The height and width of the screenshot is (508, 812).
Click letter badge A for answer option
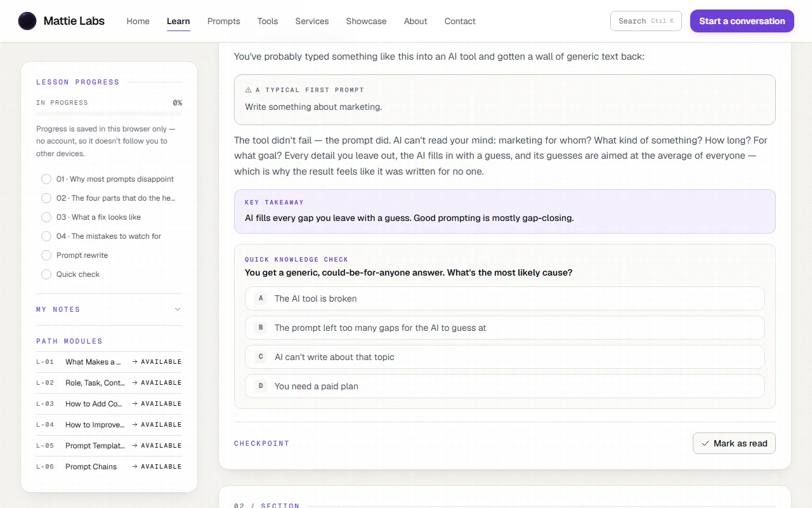click(260, 298)
